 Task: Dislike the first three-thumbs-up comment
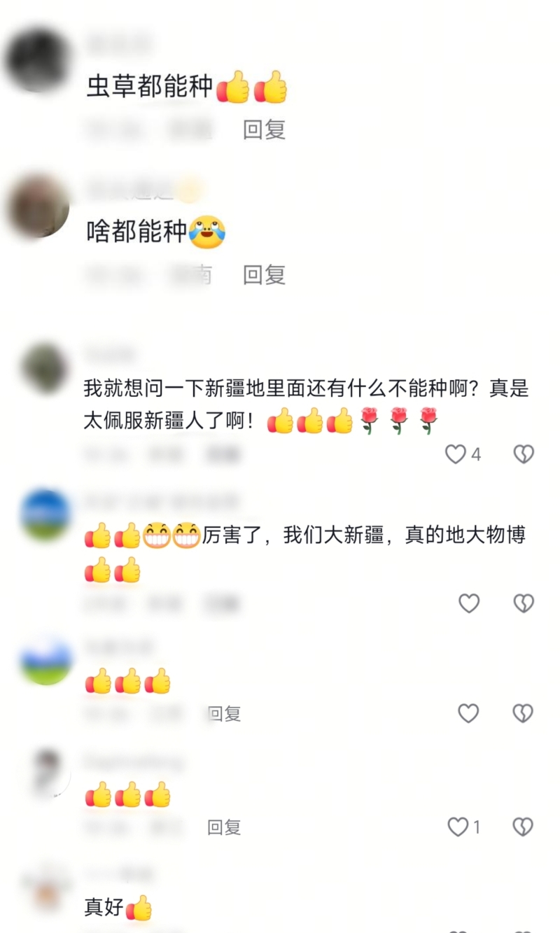click(523, 713)
